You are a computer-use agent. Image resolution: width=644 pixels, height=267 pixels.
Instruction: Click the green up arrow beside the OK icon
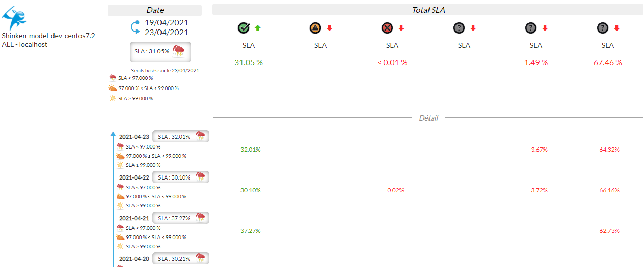(x=257, y=28)
